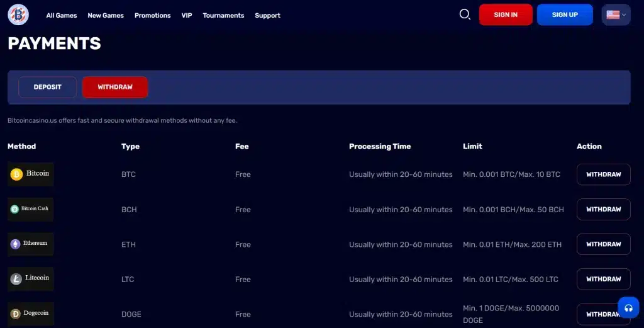Open All Games menu
This screenshot has height=328, width=644.
click(x=62, y=15)
